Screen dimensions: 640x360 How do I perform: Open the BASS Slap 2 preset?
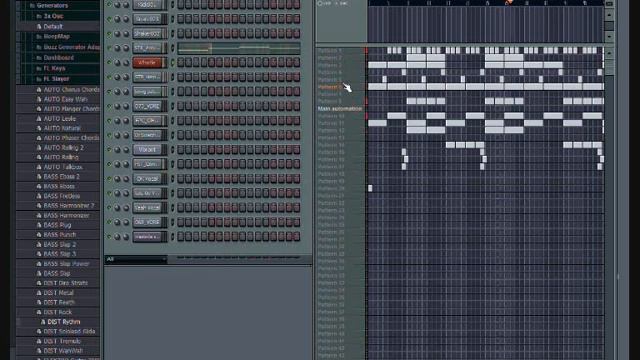(60, 244)
